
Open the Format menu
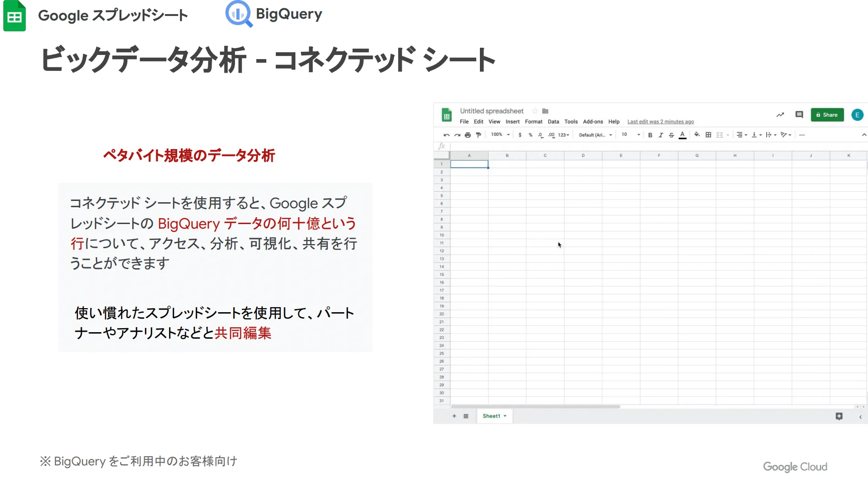pos(534,122)
